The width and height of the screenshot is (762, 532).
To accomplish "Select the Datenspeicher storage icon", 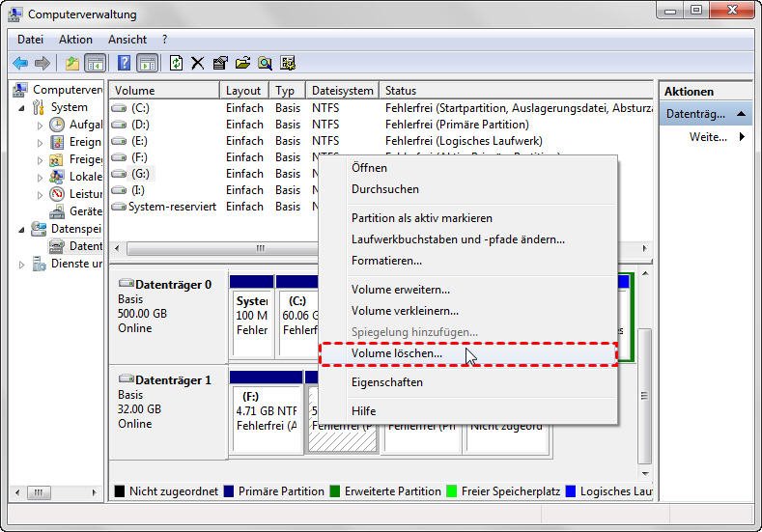I will (x=39, y=229).
